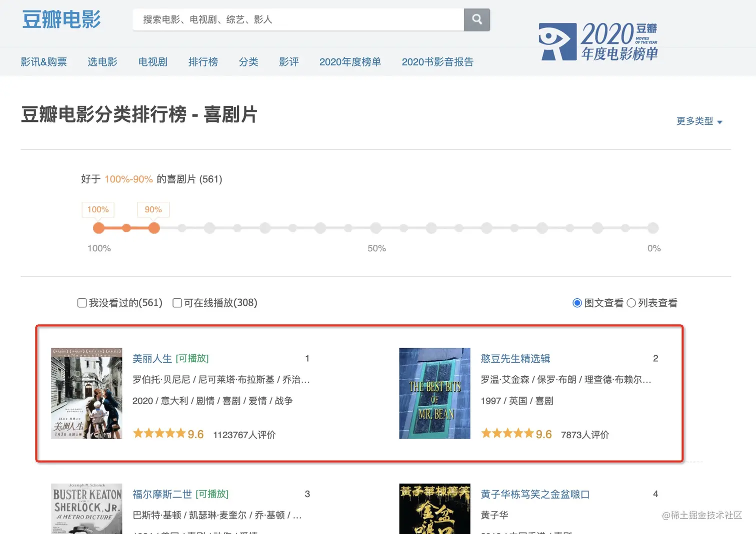Click 美丽人生 poster thumbnail
Screen dimensions: 756x534
click(x=86, y=394)
